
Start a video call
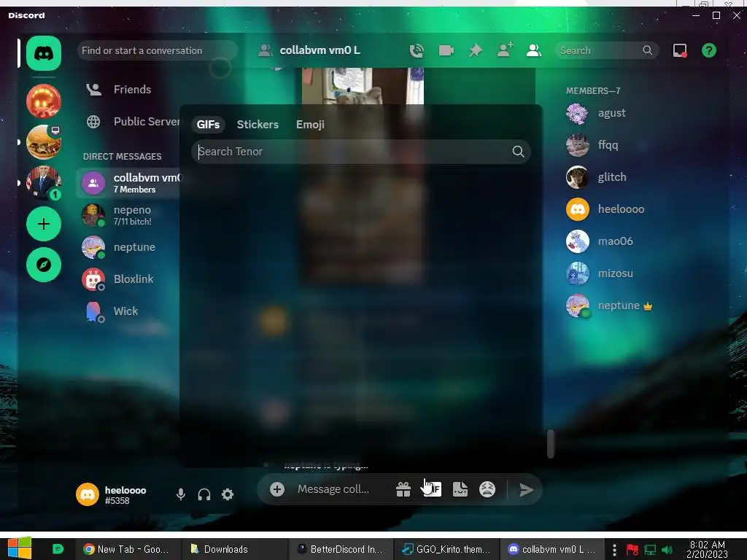coord(446,50)
